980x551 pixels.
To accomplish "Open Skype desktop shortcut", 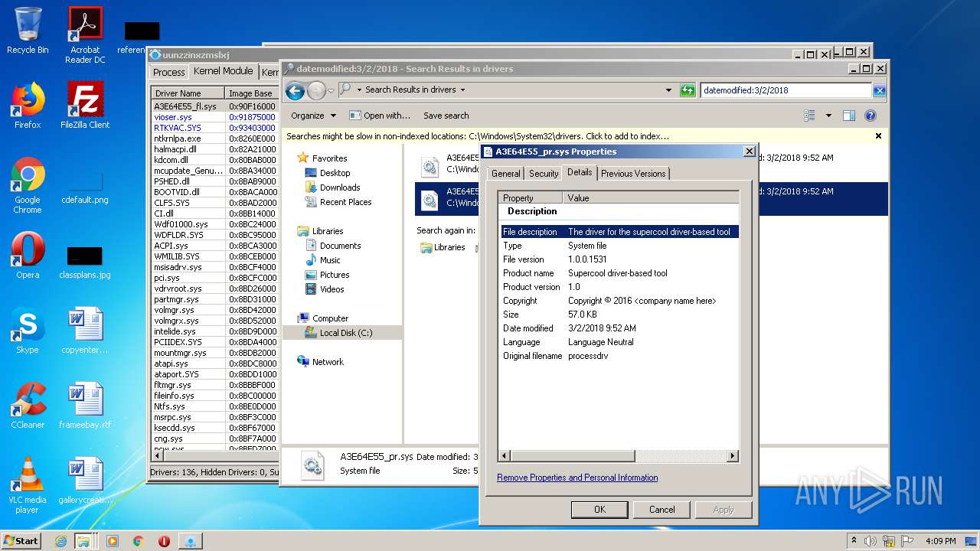I will click(x=28, y=331).
